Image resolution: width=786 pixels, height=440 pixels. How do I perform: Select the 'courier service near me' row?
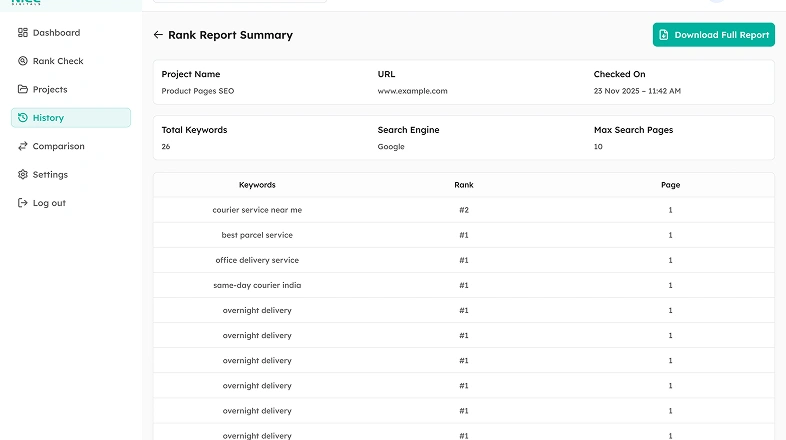tap(257, 210)
